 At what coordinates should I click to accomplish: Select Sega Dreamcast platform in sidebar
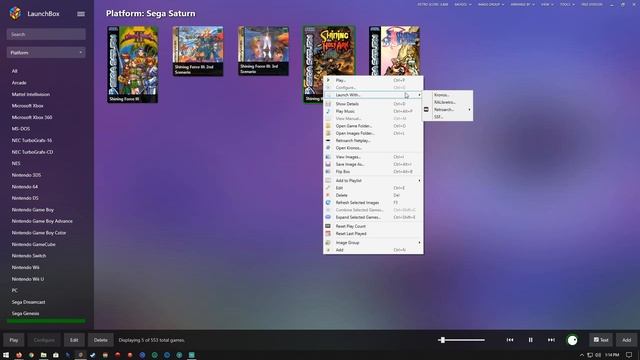(28, 302)
